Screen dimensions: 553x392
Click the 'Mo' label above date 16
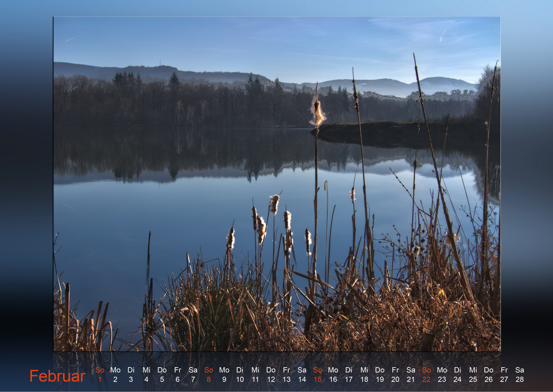point(333,370)
